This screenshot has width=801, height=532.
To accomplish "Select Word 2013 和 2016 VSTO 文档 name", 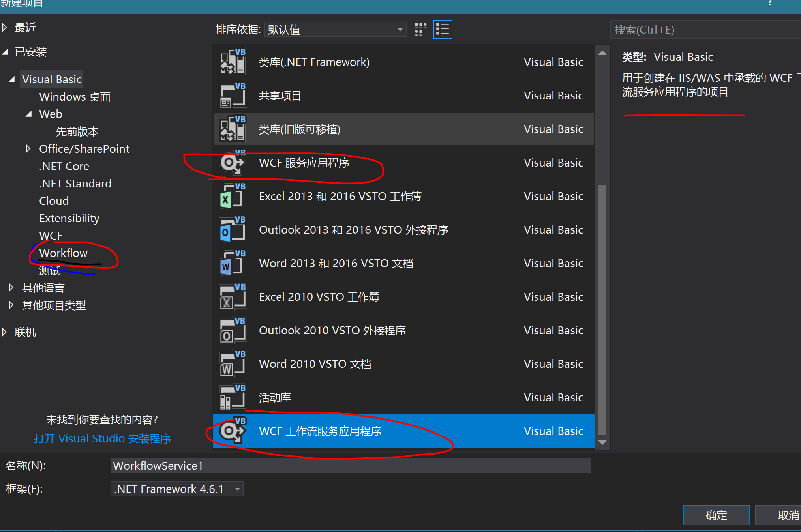I will point(336,263).
